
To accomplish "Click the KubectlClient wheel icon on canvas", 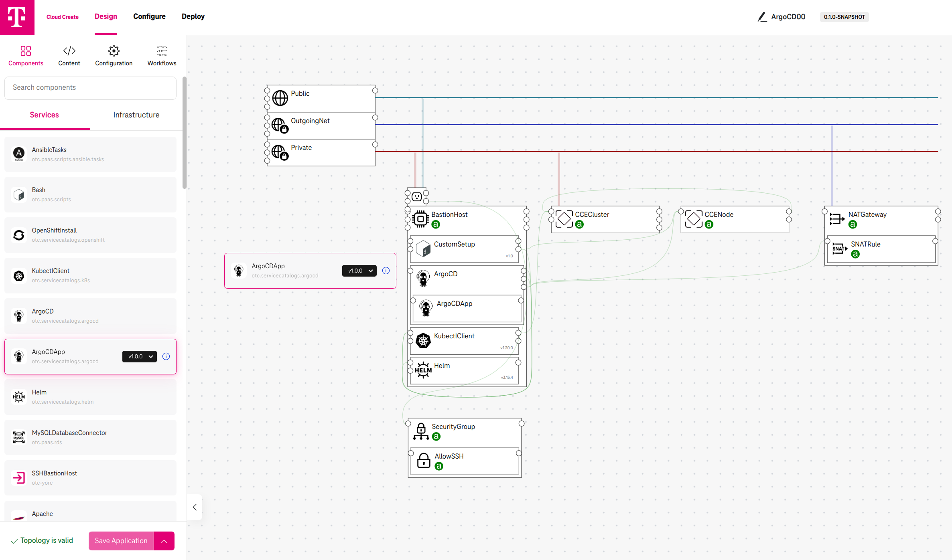I will coord(423,341).
